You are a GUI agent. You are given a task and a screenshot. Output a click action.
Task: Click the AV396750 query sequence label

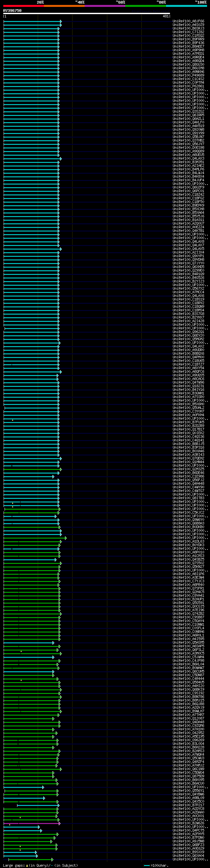(x=12, y=11)
